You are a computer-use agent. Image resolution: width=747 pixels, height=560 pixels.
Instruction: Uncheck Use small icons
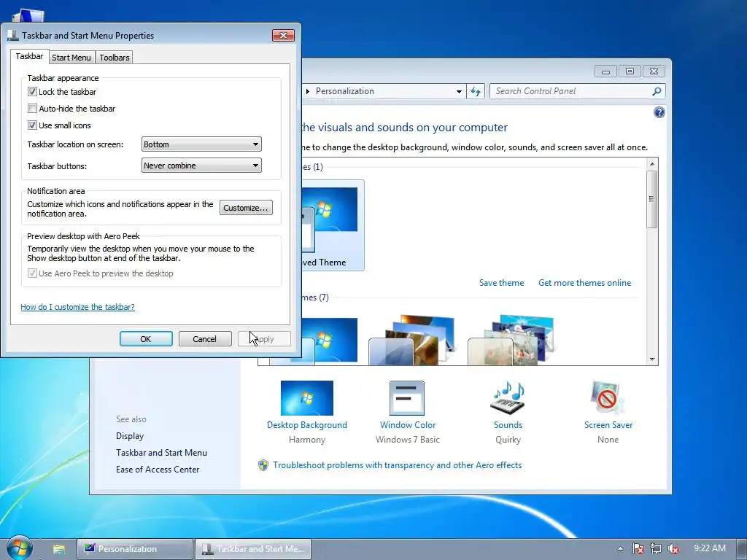point(32,125)
